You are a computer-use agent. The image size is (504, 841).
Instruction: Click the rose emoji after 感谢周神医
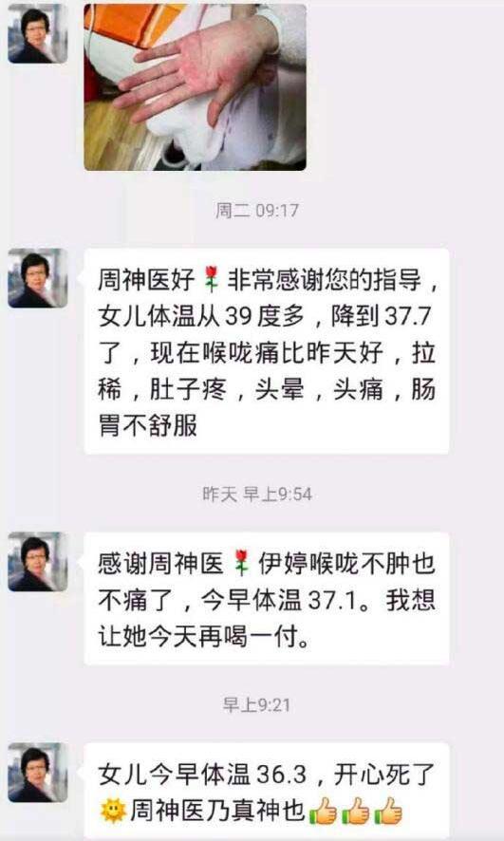[242, 564]
